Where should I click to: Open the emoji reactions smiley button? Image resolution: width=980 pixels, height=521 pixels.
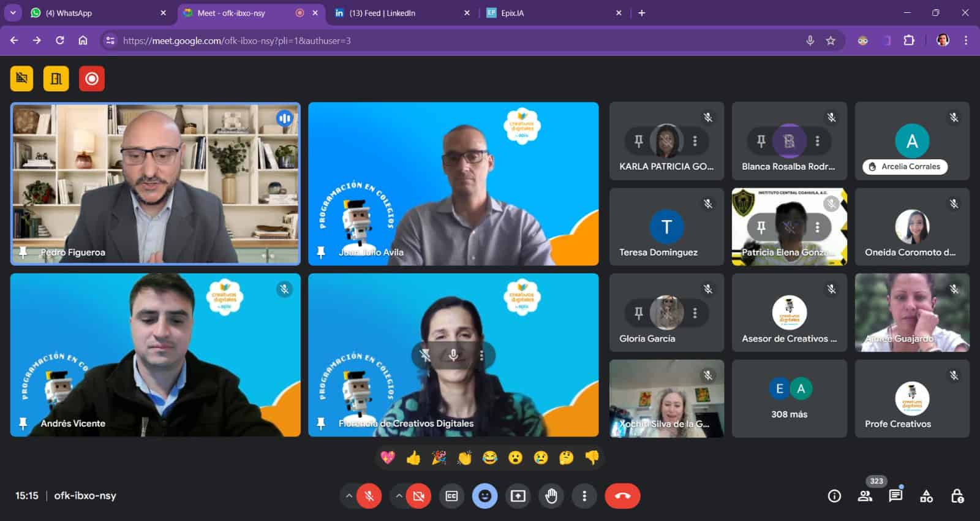click(x=484, y=496)
